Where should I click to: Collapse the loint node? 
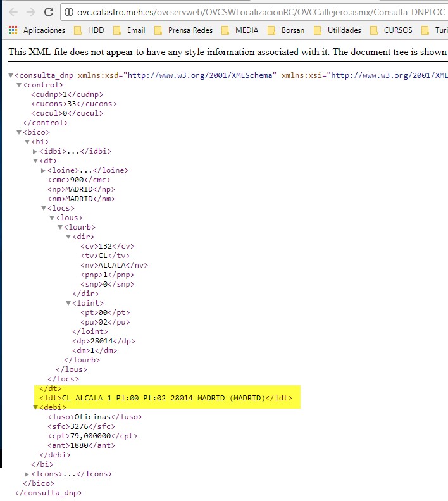click(68, 303)
